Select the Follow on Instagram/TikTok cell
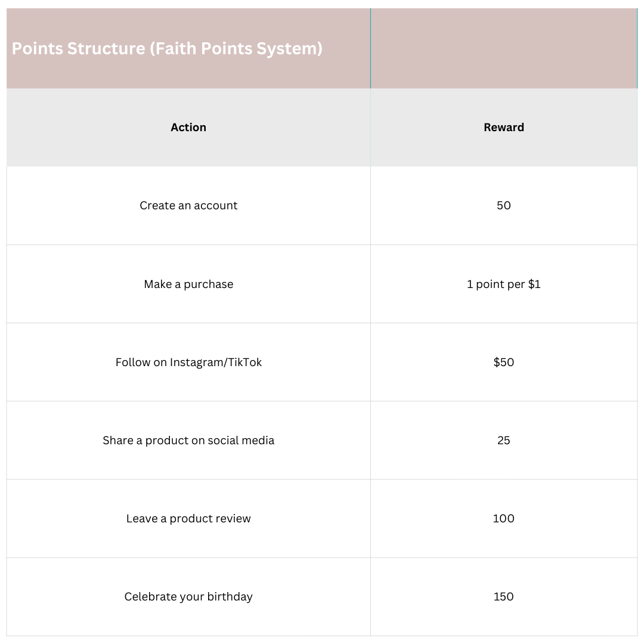This screenshot has height=644, width=644. 188,363
